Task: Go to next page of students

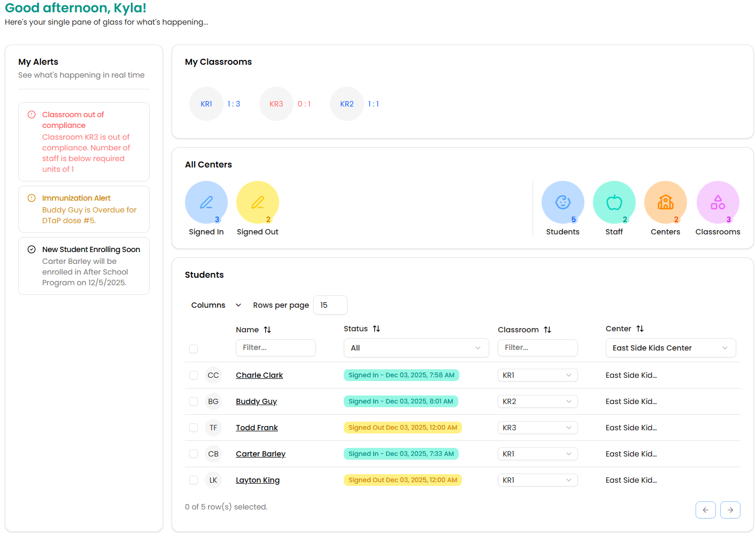Action: [730, 510]
